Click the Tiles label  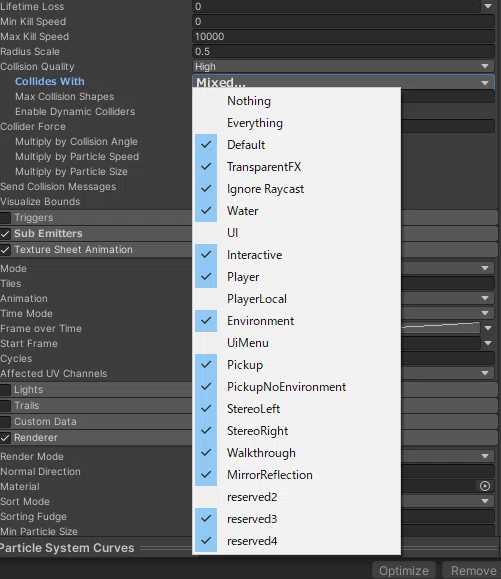(11, 284)
